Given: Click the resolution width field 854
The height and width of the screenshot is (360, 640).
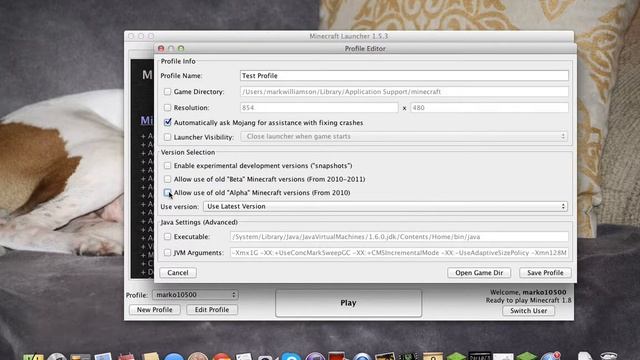Looking at the screenshot, I should click(319, 107).
